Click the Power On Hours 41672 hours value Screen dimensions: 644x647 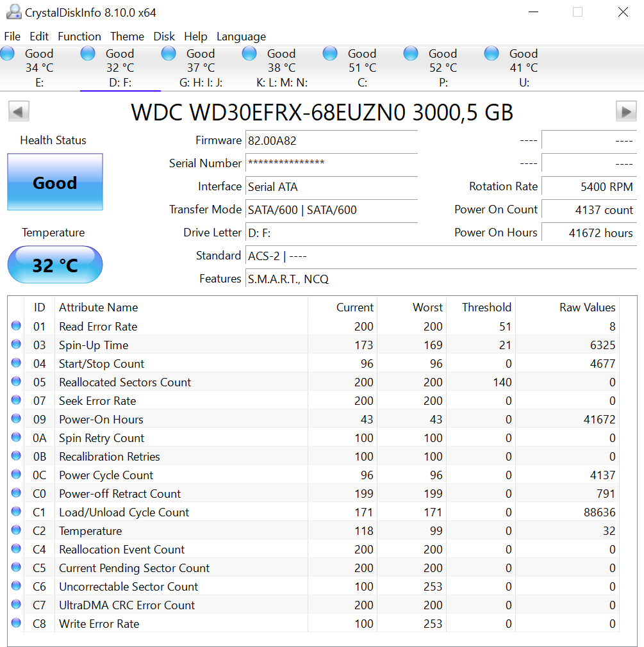(589, 233)
